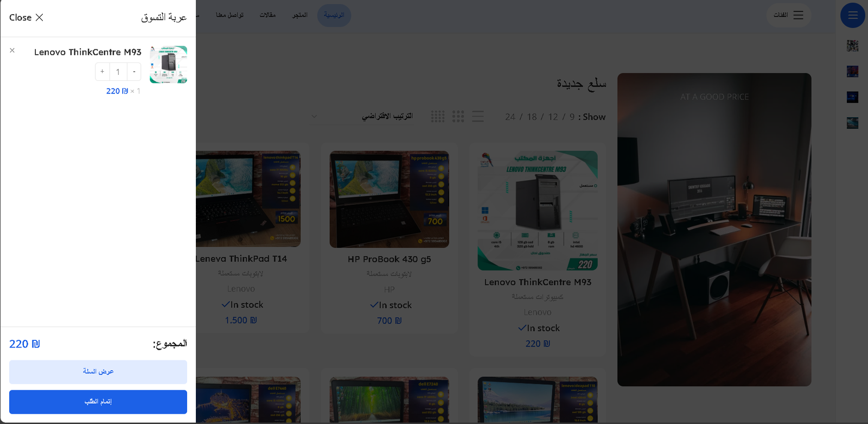The image size is (868, 424).
Task: Decrease cart quantity with minus button
Action: tap(134, 72)
